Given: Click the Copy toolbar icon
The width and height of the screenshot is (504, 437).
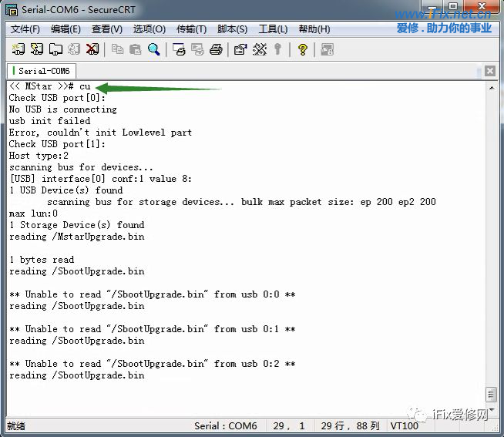Looking at the screenshot, I should click(117, 49).
